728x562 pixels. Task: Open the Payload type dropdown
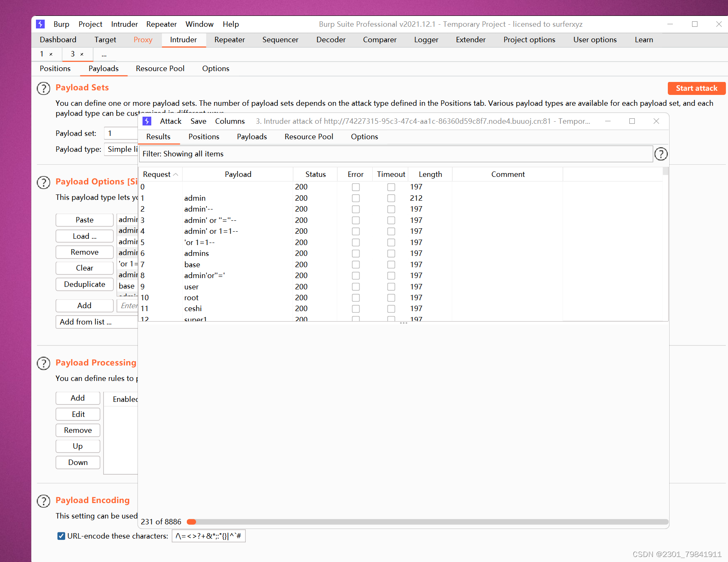pyautogui.click(x=121, y=149)
